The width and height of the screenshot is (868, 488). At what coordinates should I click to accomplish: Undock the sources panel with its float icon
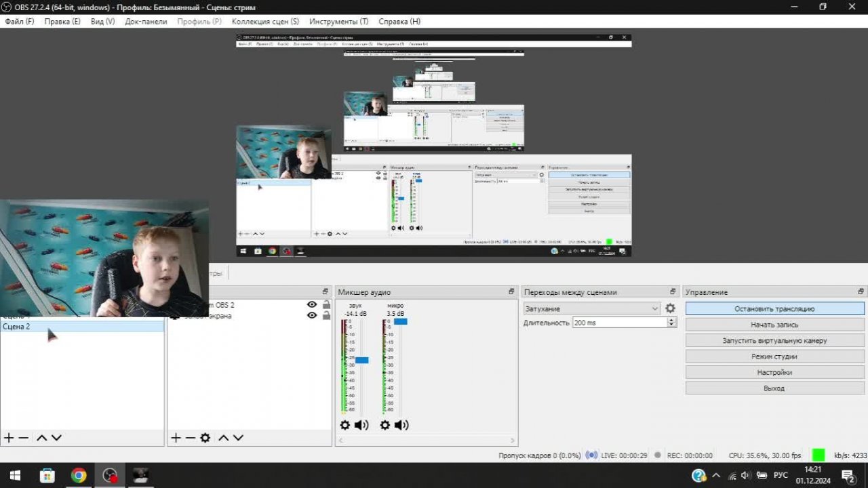tap(327, 291)
